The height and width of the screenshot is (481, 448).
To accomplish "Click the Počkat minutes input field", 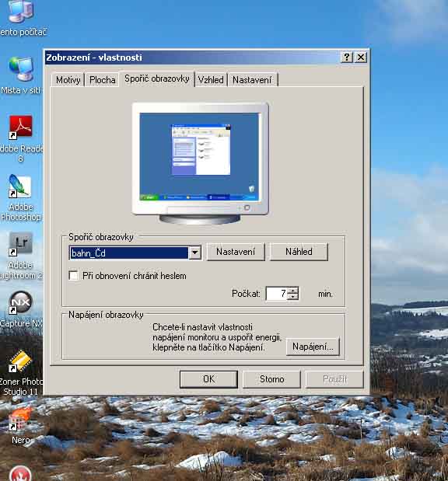I will [278, 294].
